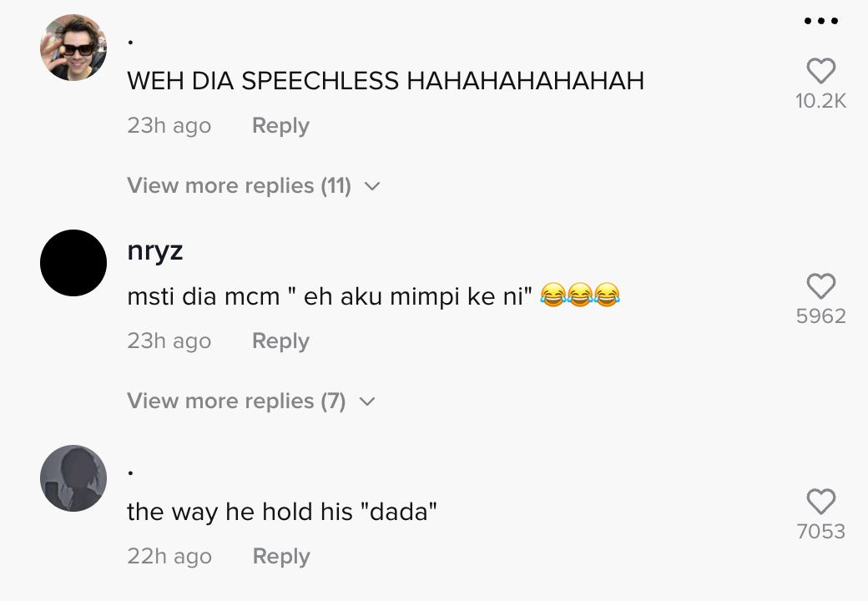This screenshot has height=601, width=868.
Task: Reply to nryz's comment
Action: click(280, 341)
